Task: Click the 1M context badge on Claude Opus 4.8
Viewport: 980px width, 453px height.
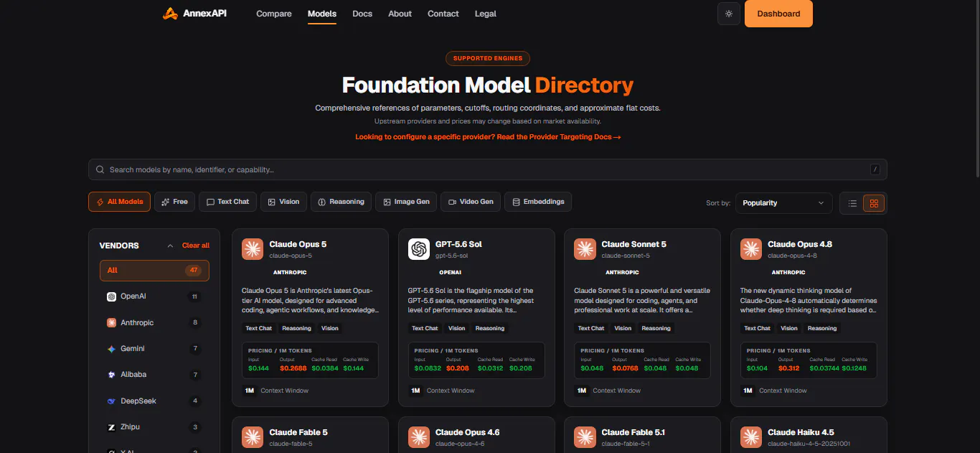Action: [x=748, y=391]
